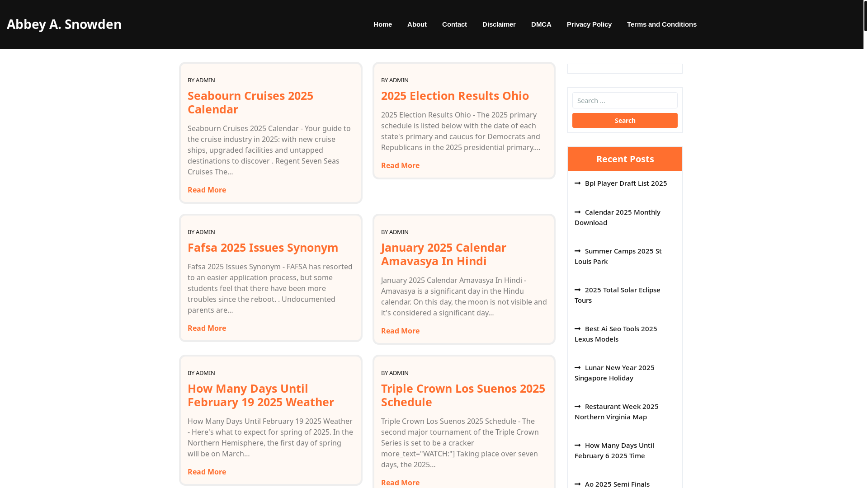Click the Recent Posts widget heading
The image size is (868, 488).
(x=625, y=159)
